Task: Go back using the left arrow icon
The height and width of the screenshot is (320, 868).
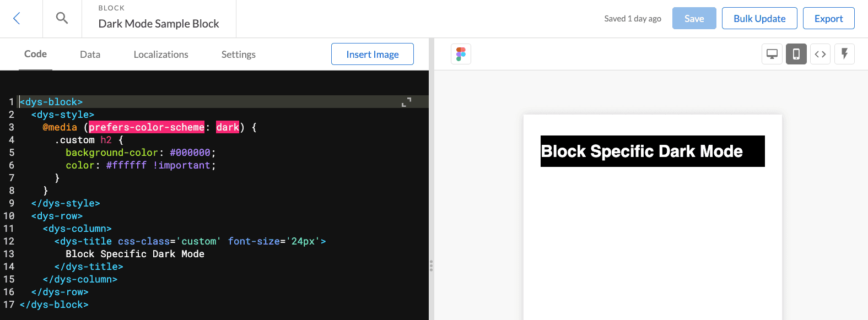Action: click(17, 19)
